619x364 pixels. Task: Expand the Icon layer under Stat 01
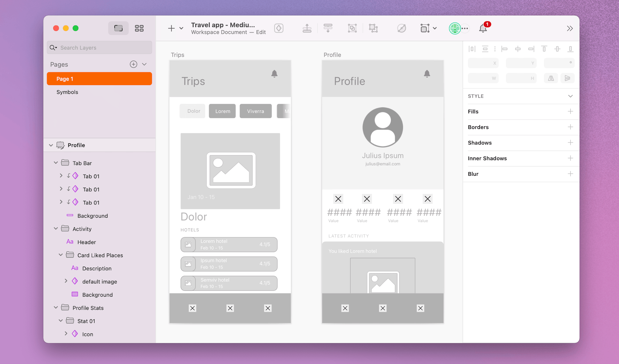tap(66, 334)
